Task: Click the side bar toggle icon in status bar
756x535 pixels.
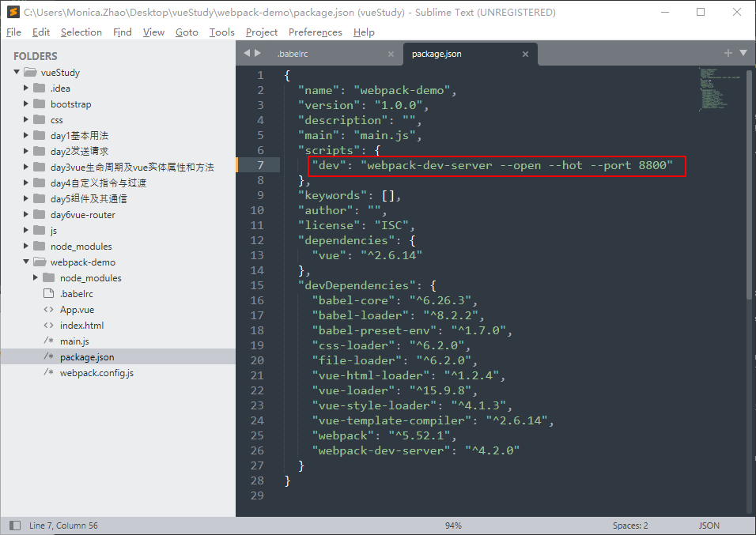Action: (x=15, y=526)
